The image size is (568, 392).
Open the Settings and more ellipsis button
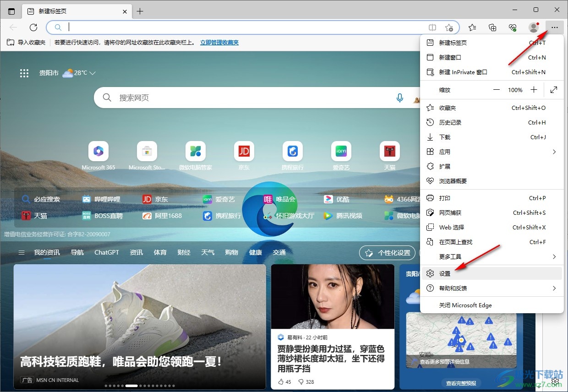click(554, 27)
